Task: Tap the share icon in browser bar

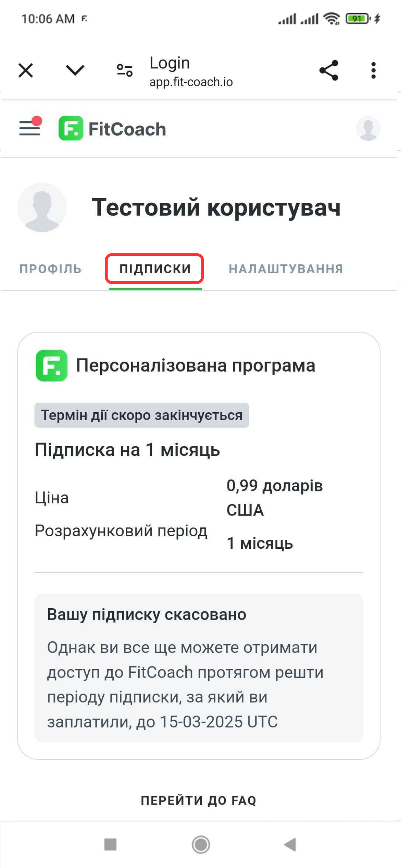Action: 329,70
